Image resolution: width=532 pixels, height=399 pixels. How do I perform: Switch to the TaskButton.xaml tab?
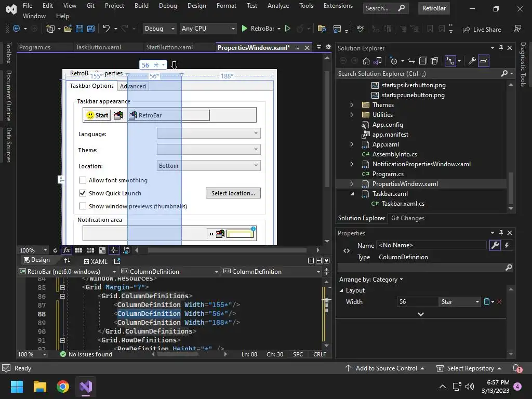click(x=98, y=47)
